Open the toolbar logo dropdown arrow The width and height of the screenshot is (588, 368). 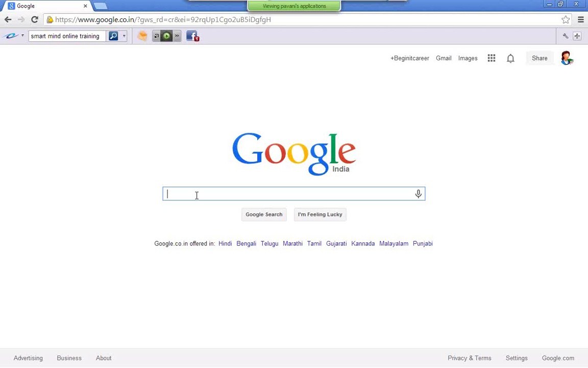[x=22, y=36]
